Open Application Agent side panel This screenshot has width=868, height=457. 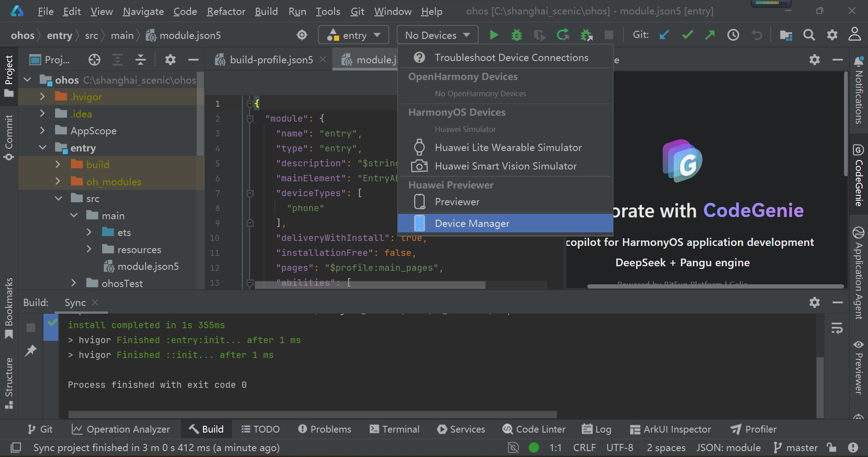click(859, 273)
